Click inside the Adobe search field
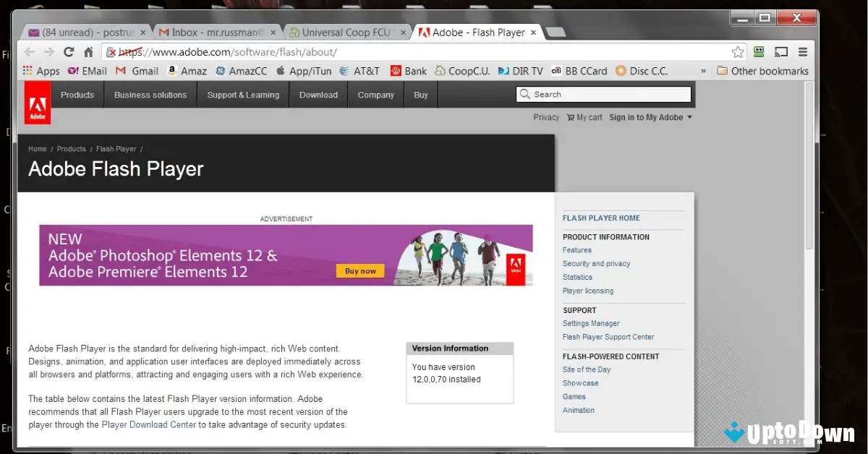Image resolution: width=868 pixels, height=454 pixels. click(604, 94)
